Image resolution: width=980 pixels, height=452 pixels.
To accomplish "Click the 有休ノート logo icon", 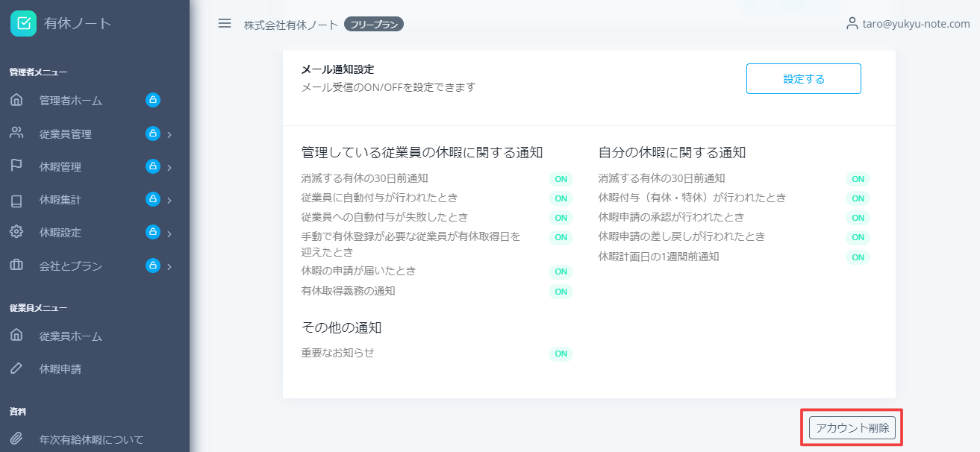I will [x=22, y=22].
